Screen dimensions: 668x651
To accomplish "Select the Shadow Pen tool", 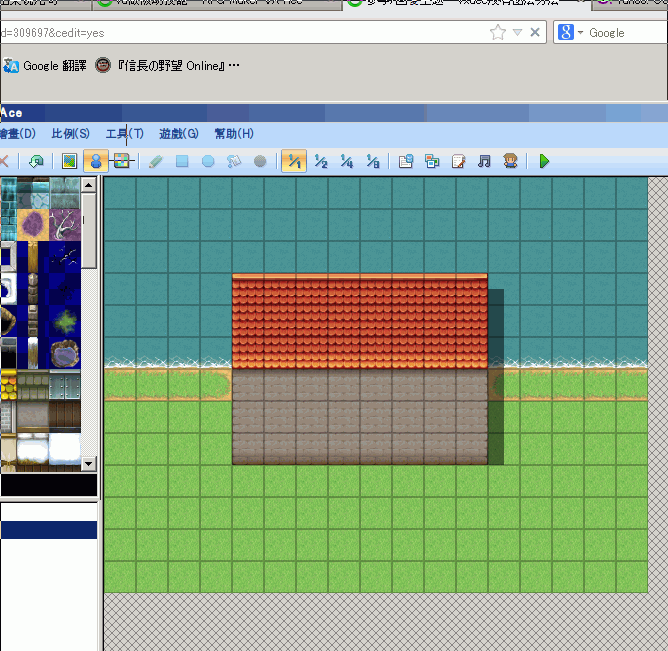I will click(260, 161).
